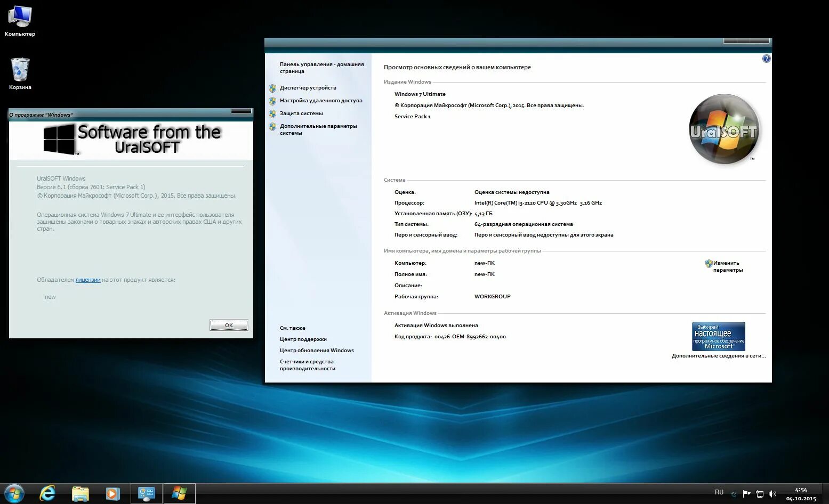Click the System window caption buttons
Viewport: 829px width, 504px height.
(746, 41)
